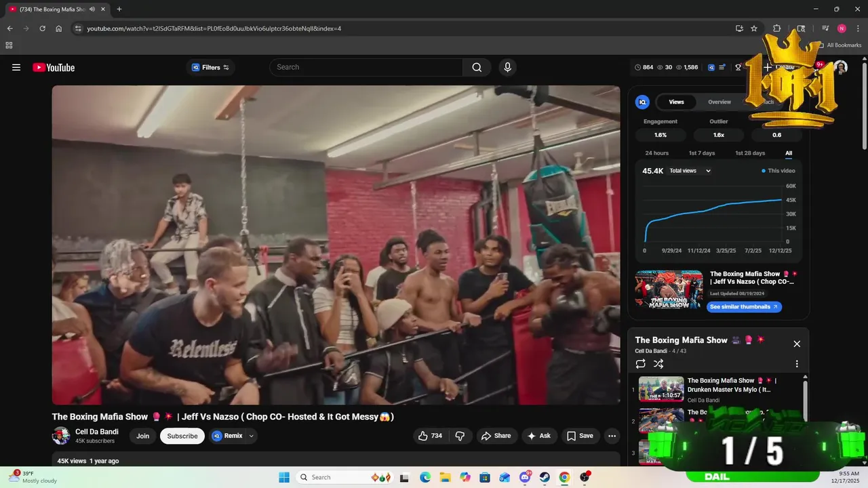Click the page vertical scrollbar
Screen dimensions: 868x488
865,106
